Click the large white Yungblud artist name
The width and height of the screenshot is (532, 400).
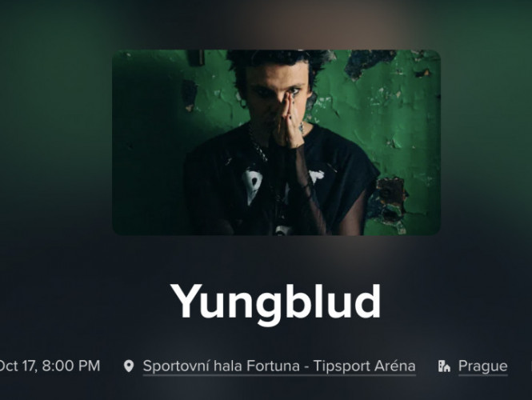point(275,302)
